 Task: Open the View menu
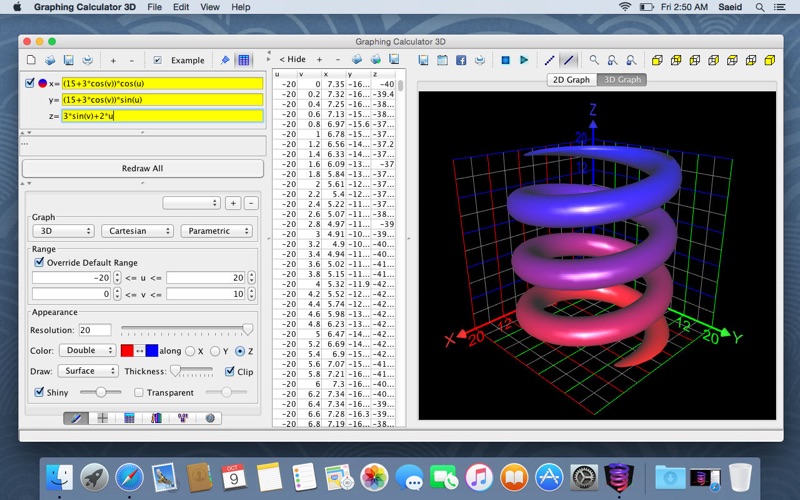click(x=210, y=7)
